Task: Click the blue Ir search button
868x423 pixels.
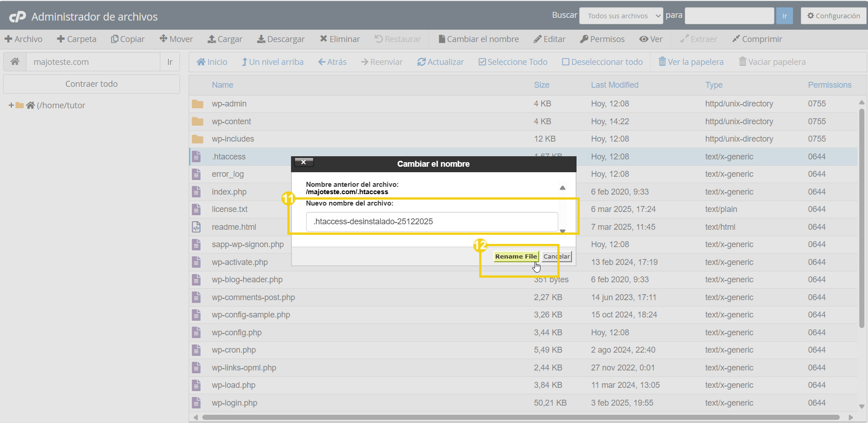Action: [x=784, y=16]
